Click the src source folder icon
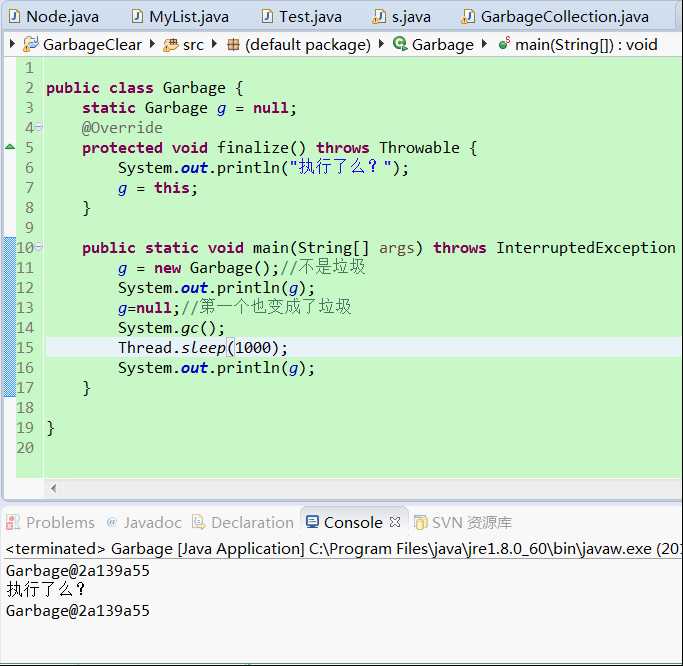This screenshot has width=683, height=666. click(x=171, y=44)
